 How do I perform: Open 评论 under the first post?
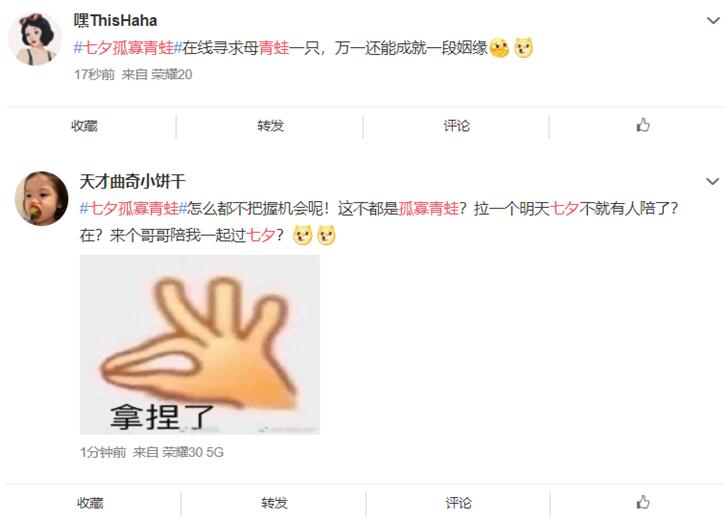pyautogui.click(x=456, y=126)
